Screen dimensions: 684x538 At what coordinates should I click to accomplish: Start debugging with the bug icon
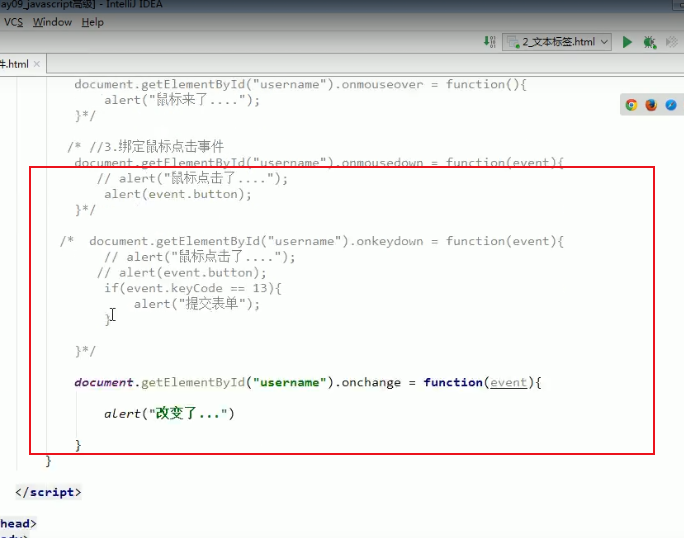tap(650, 42)
